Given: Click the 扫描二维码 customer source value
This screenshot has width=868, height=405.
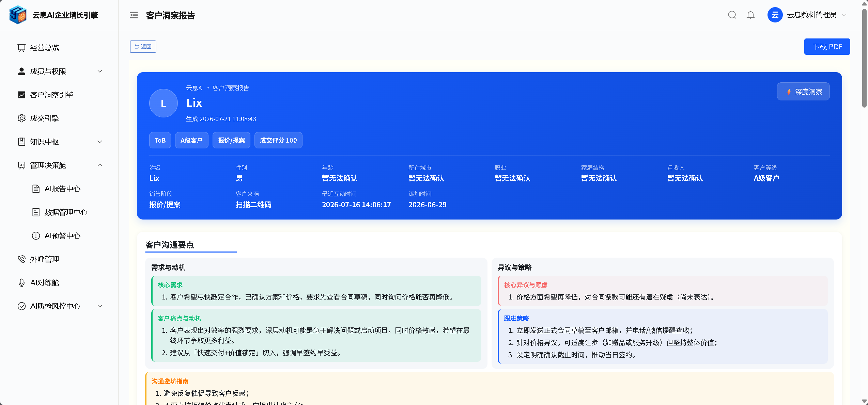Looking at the screenshot, I should 253,205.
